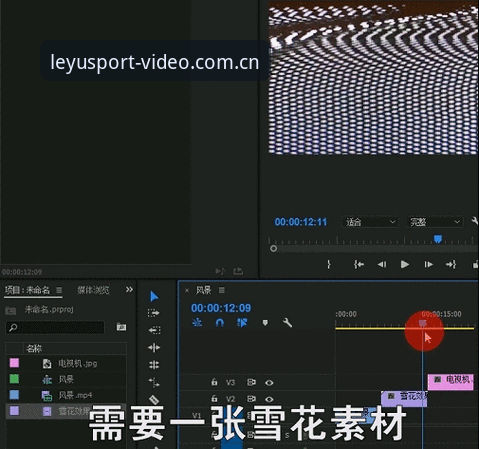This screenshot has height=449, width=479.
Task: Click the timeline ruler :00:00 label
Action: coord(346,314)
